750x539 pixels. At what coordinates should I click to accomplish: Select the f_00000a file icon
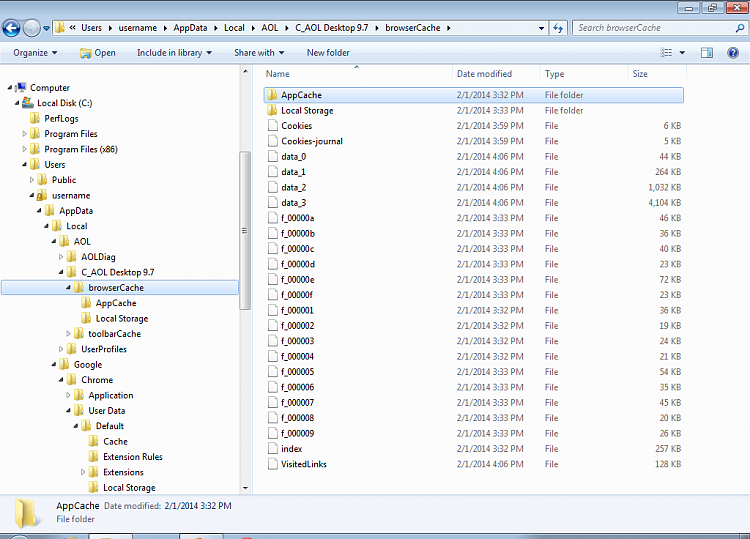pyautogui.click(x=273, y=218)
